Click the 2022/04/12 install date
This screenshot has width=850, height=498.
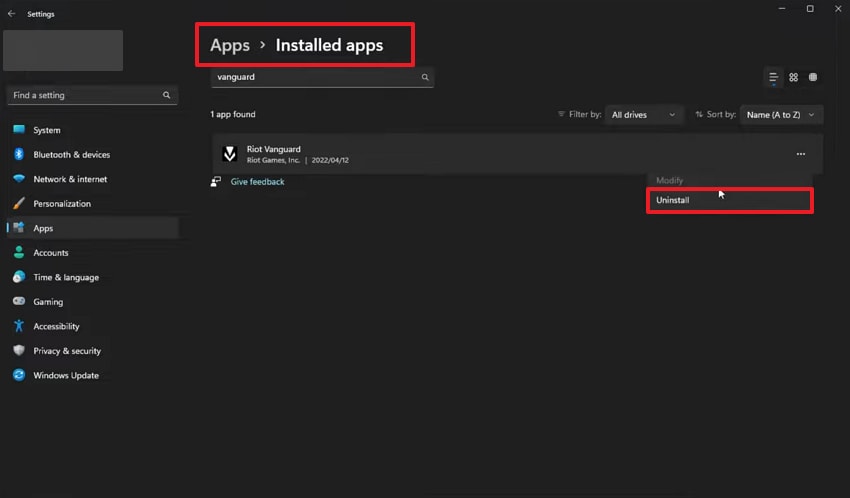(x=330, y=160)
